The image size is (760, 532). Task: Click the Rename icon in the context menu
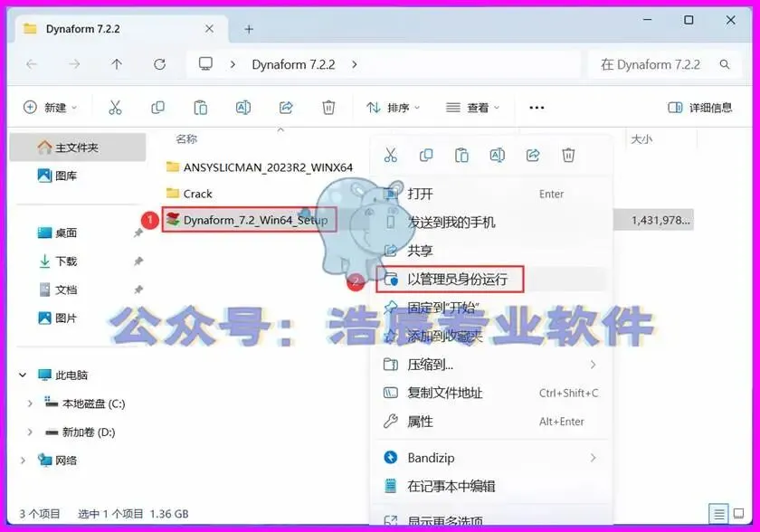coord(497,155)
